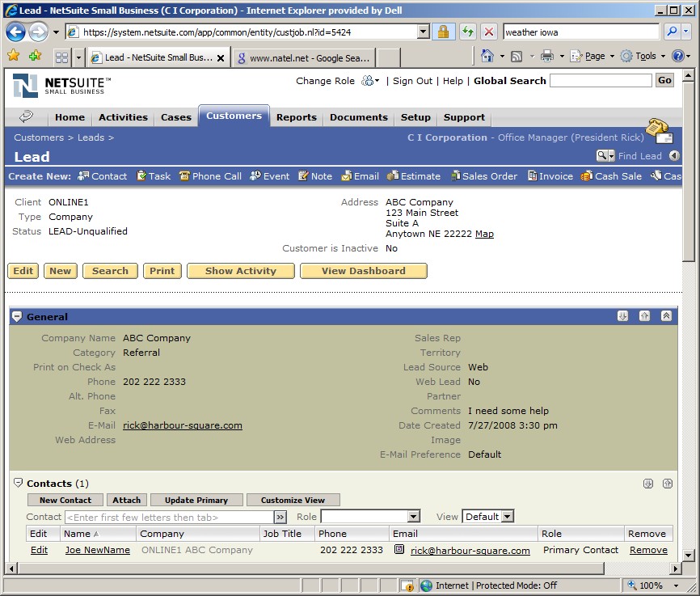The height and width of the screenshot is (596, 700).
Task: Open the address bar history dropdown
Action: [x=424, y=32]
